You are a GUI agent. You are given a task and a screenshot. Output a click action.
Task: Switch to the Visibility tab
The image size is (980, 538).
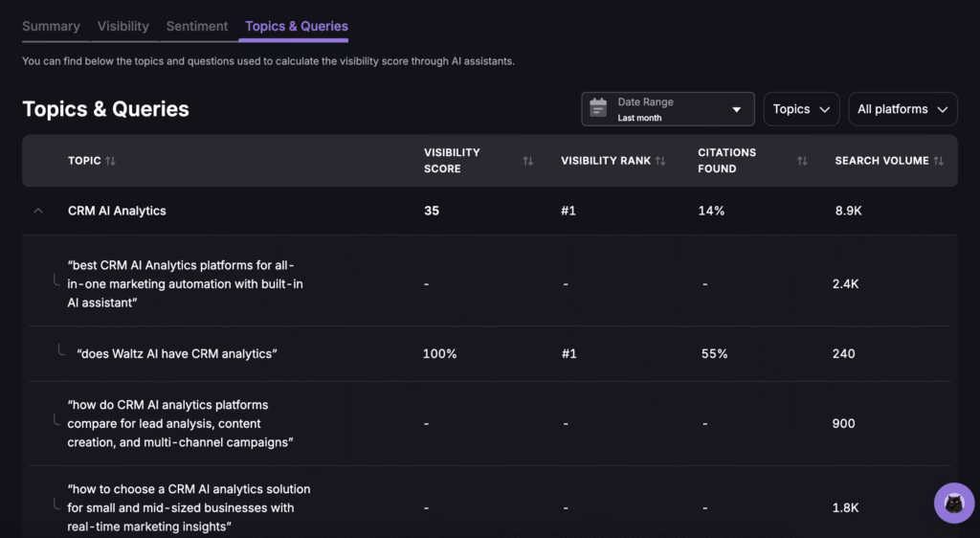(x=122, y=26)
